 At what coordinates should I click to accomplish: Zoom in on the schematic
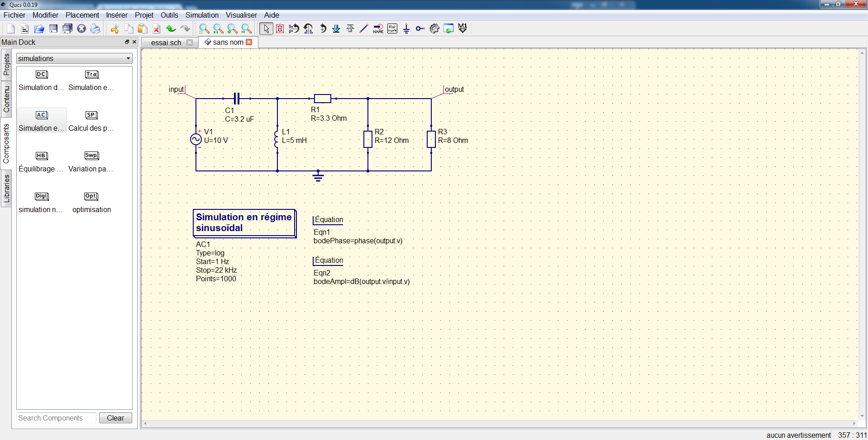pos(232,29)
